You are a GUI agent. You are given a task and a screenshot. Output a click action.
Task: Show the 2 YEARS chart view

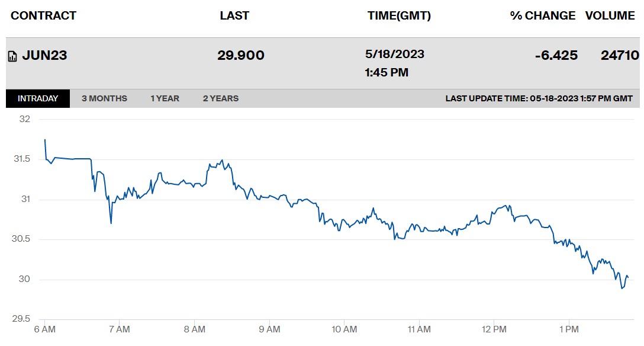point(221,98)
